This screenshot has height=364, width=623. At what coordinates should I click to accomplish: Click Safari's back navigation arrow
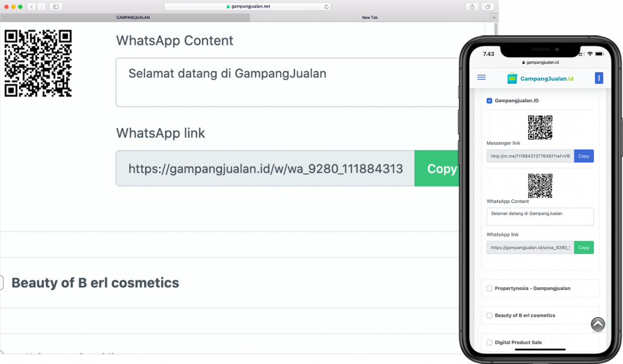[31, 7]
